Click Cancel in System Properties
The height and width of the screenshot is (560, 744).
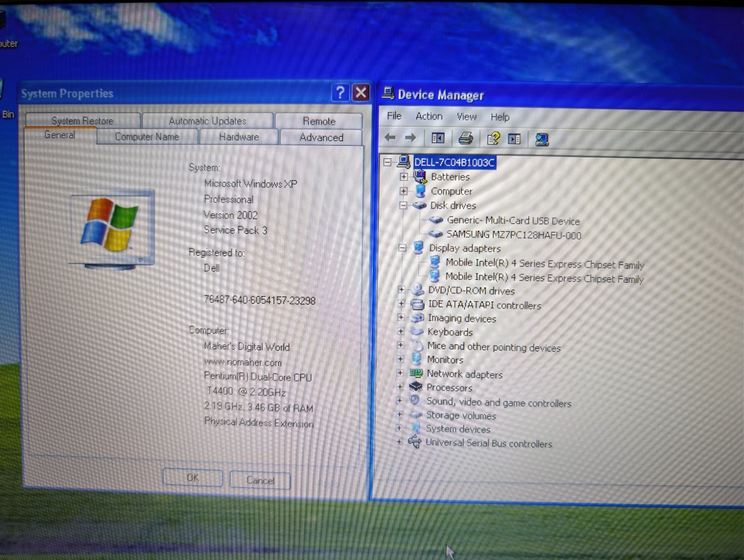[x=260, y=480]
